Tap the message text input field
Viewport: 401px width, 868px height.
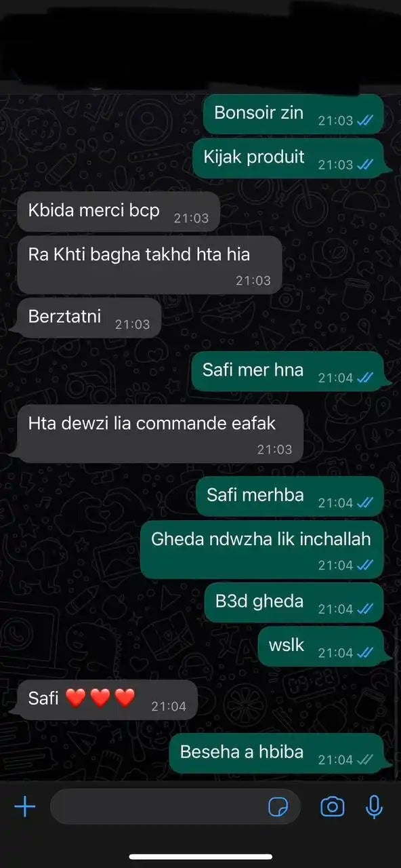[175, 806]
